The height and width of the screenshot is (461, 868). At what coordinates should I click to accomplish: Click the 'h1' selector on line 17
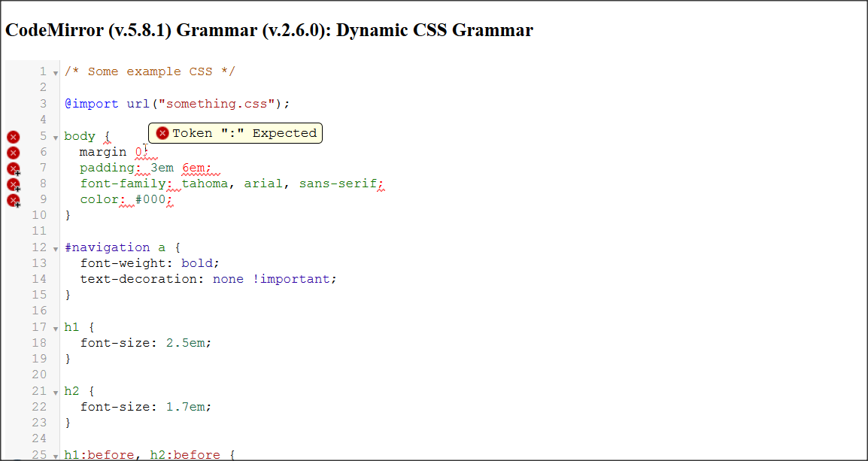[x=72, y=327]
